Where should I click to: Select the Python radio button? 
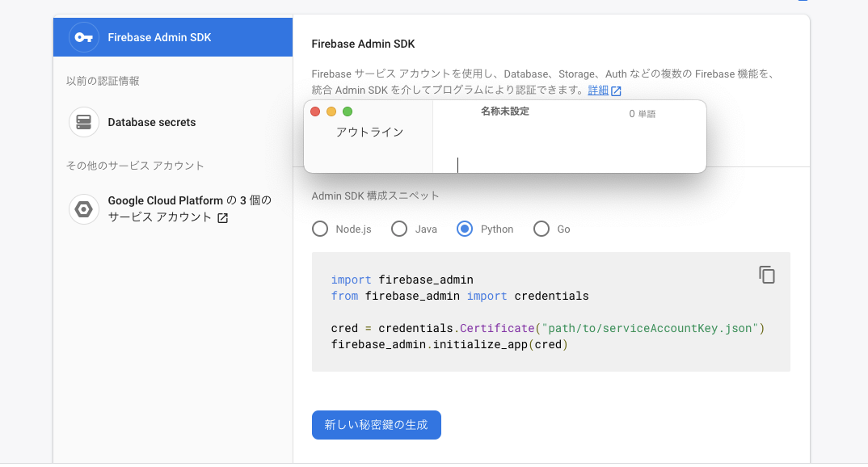tap(465, 229)
